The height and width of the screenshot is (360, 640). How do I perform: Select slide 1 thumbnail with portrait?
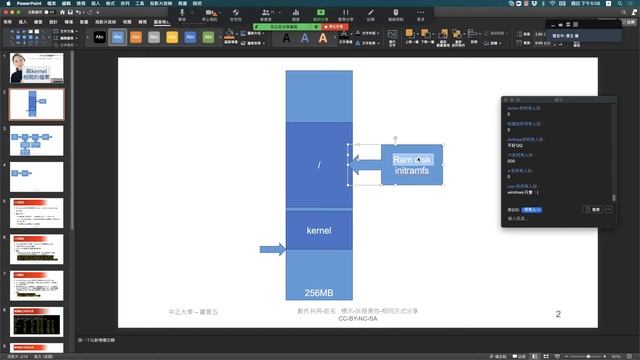pyautogui.click(x=37, y=68)
